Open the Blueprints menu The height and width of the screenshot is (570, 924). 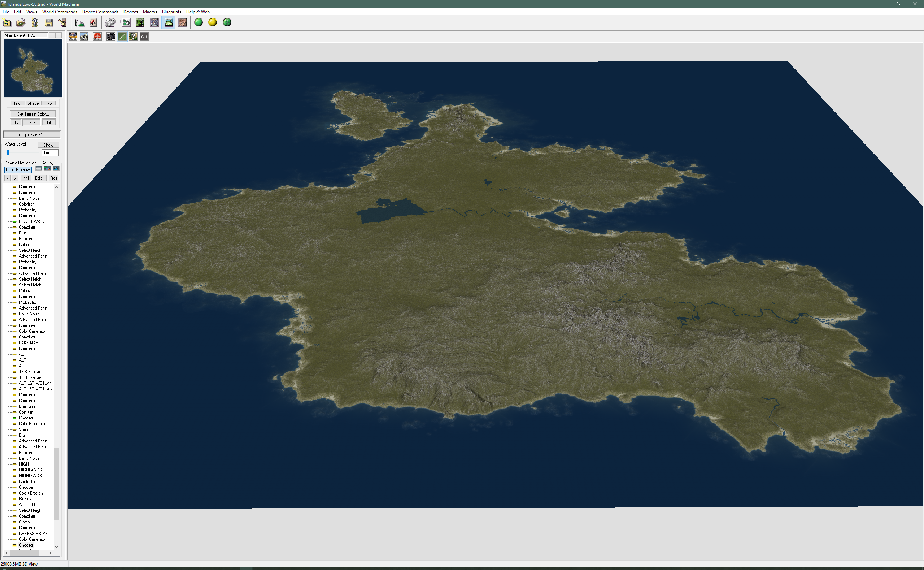(x=171, y=12)
